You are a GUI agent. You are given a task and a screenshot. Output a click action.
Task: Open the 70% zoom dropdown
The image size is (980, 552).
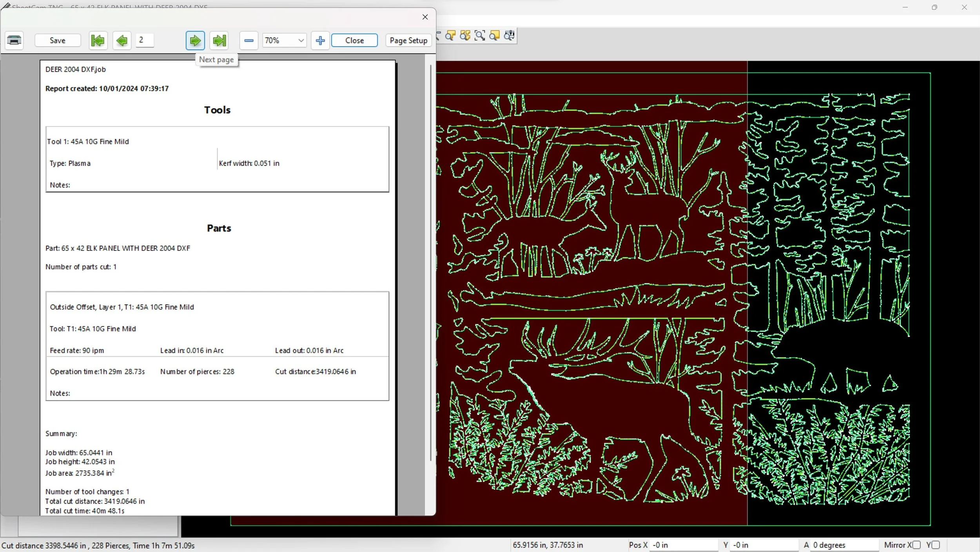coord(284,40)
